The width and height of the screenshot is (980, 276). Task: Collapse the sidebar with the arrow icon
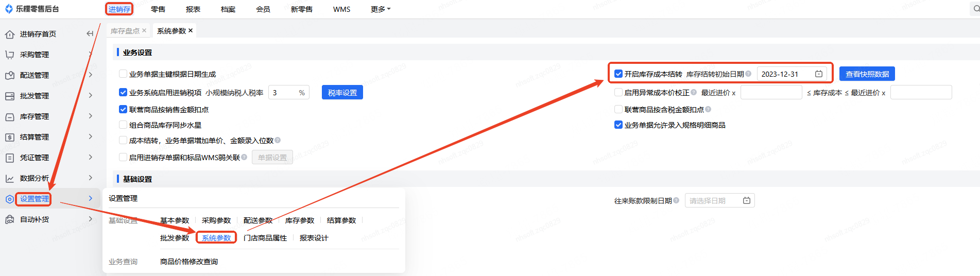pyautogui.click(x=90, y=33)
